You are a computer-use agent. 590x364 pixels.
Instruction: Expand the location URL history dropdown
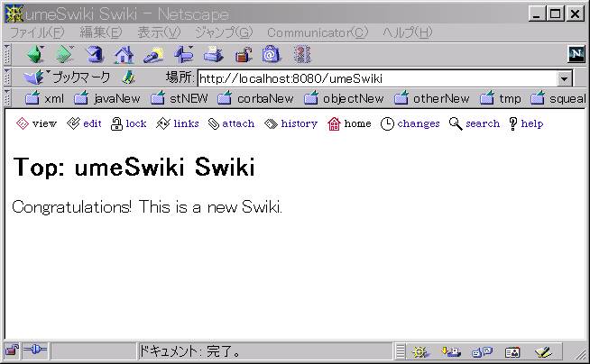click(x=564, y=79)
